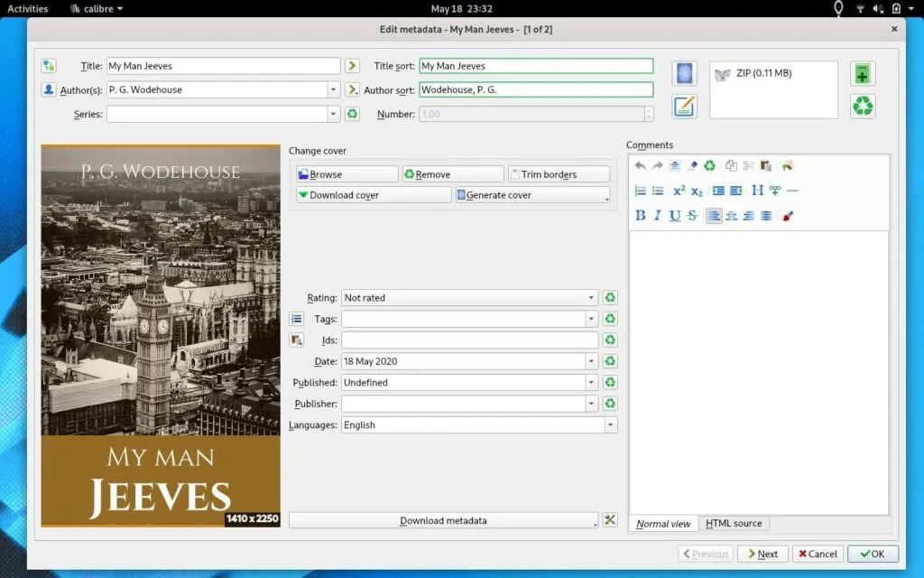Open the calibre app menu in top bar

pyautogui.click(x=97, y=8)
